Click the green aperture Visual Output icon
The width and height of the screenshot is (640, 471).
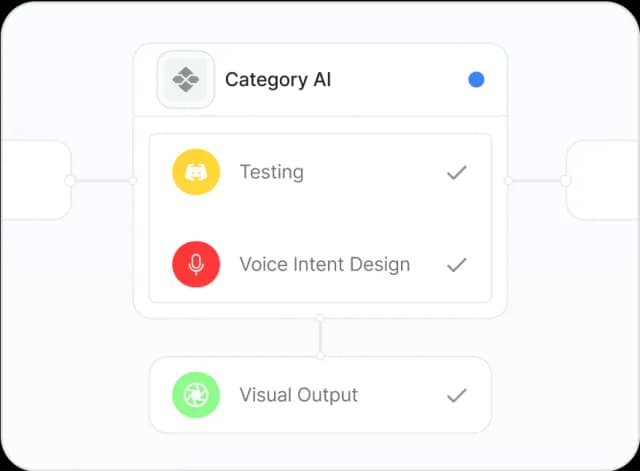(x=196, y=395)
